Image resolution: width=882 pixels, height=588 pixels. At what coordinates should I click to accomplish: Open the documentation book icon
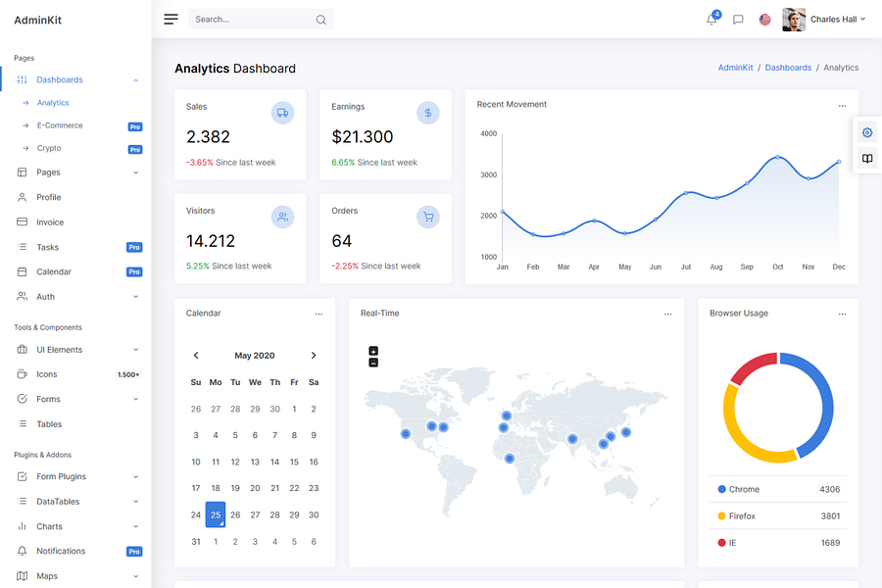pos(867,159)
